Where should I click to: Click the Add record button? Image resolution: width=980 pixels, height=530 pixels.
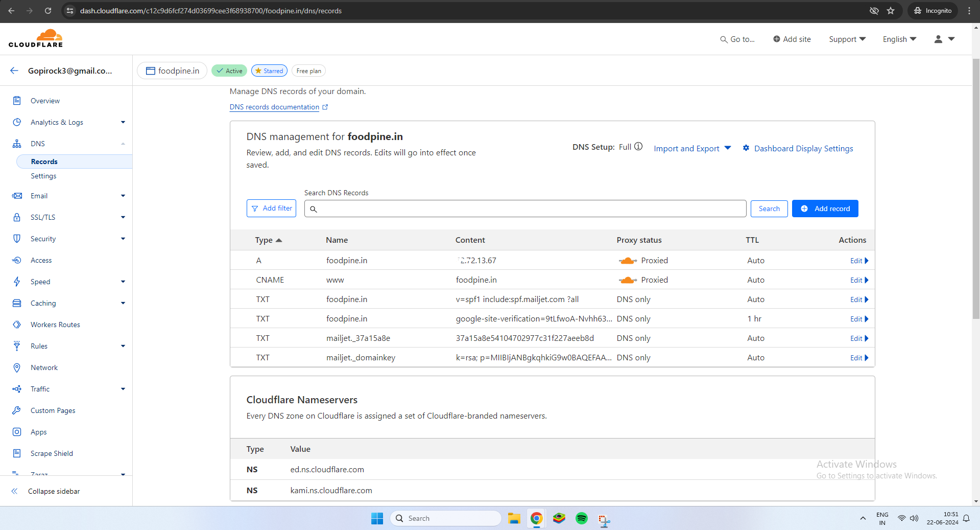point(825,209)
